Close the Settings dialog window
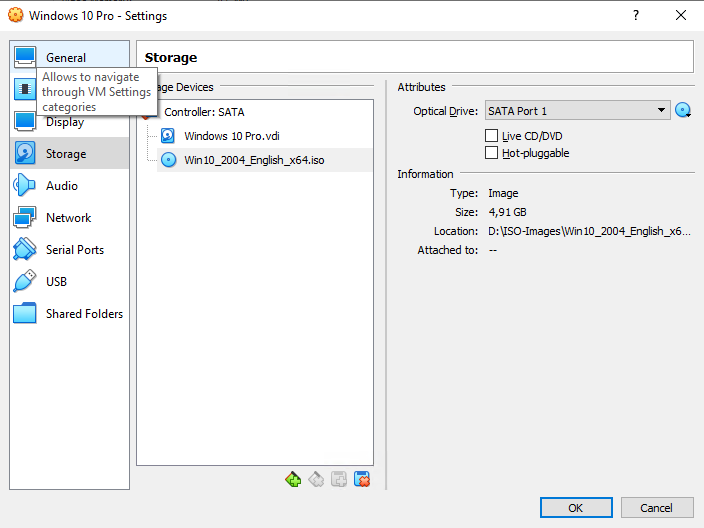Image resolution: width=704 pixels, height=528 pixels. (681, 15)
